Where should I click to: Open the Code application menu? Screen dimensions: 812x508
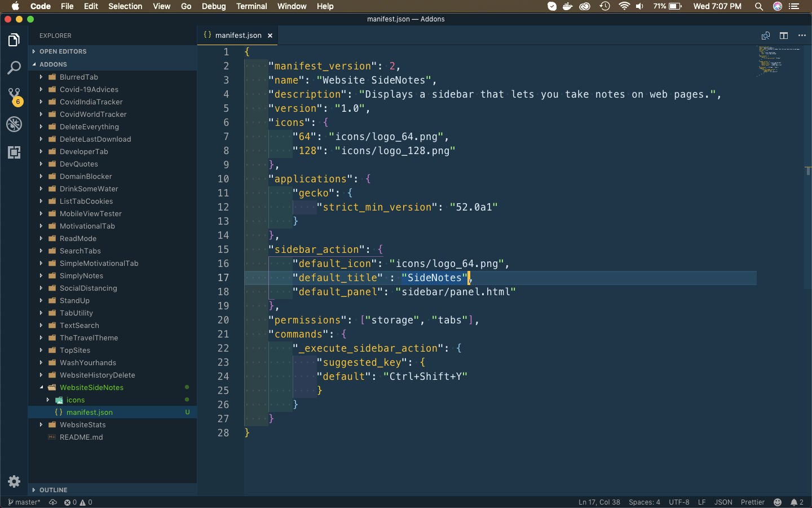pyautogui.click(x=41, y=6)
